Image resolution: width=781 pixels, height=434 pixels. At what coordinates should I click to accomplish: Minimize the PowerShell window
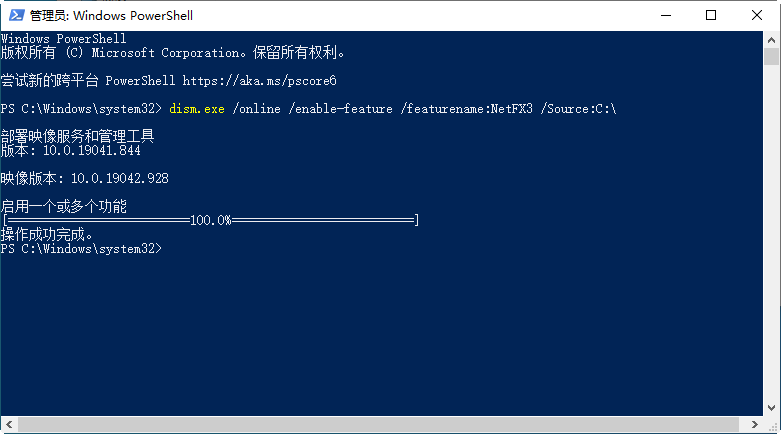point(665,15)
